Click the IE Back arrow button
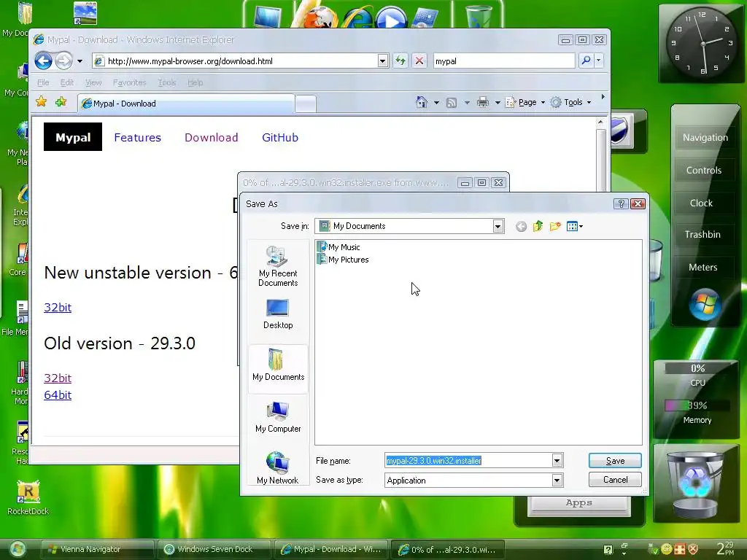The height and width of the screenshot is (560, 747). coord(43,61)
